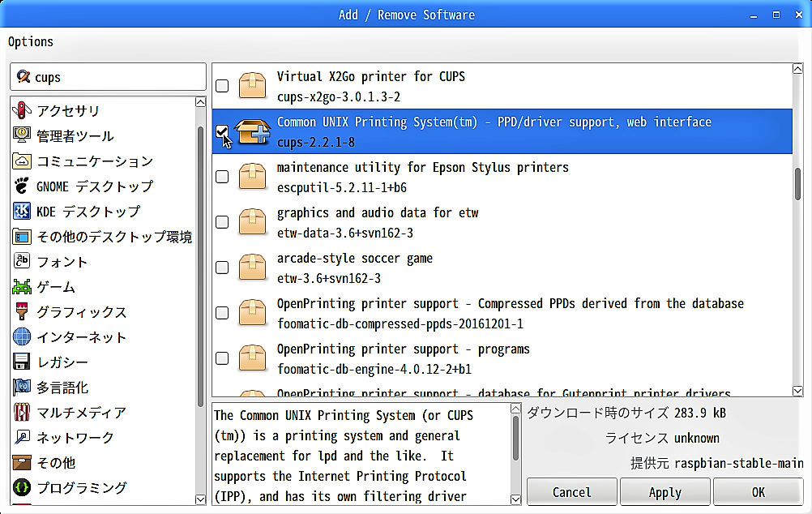Screen dimensions: 812x514
Task: Click the description pane scroll-down arrow
Action: [x=515, y=499]
